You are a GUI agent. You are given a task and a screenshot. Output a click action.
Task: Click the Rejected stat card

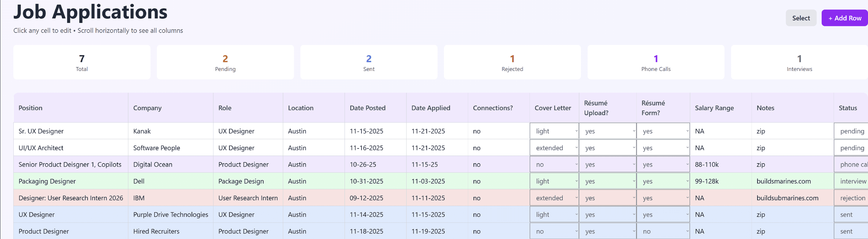(512, 62)
